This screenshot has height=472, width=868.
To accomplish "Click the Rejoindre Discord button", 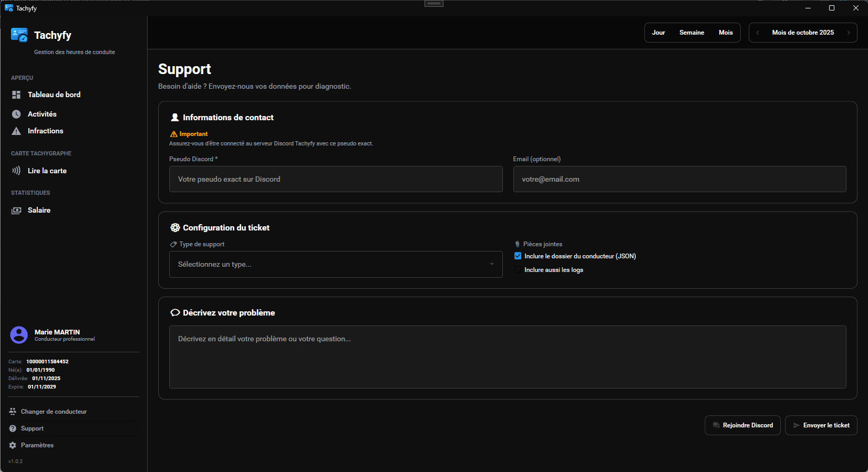I will point(742,425).
